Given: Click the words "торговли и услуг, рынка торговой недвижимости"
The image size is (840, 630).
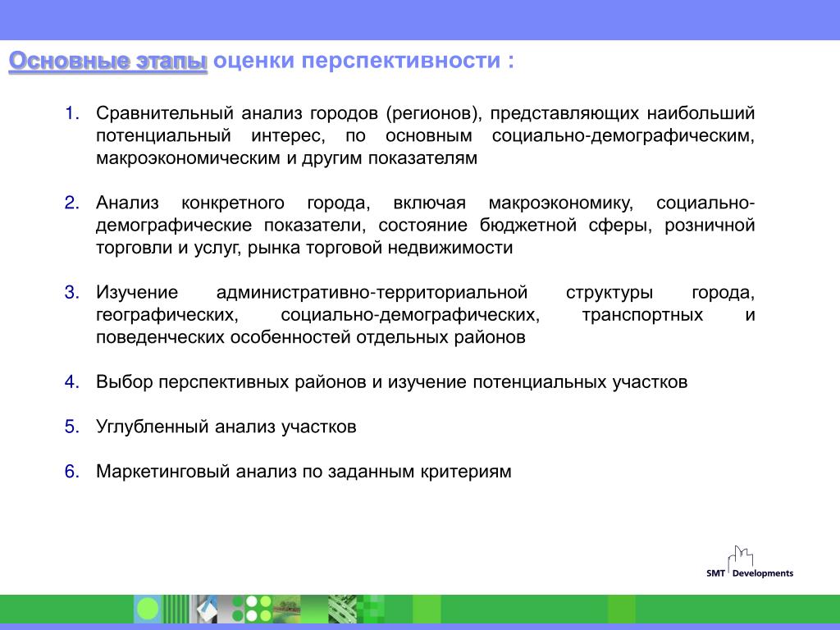Looking at the screenshot, I should pyautogui.click(x=304, y=248).
